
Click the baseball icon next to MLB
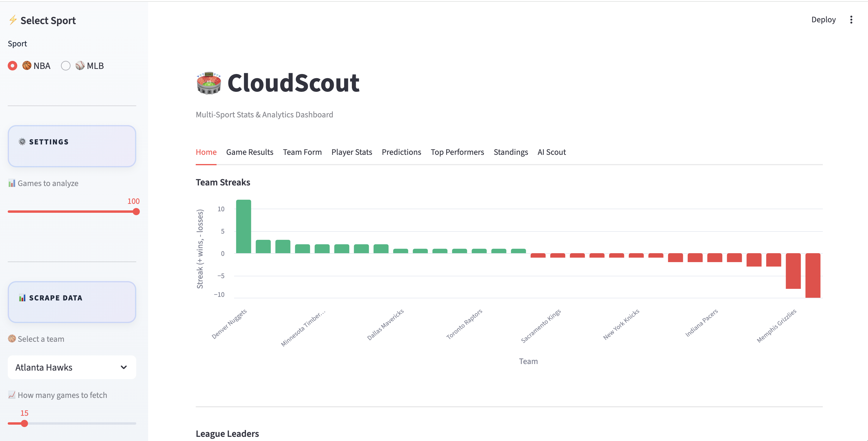coord(80,65)
